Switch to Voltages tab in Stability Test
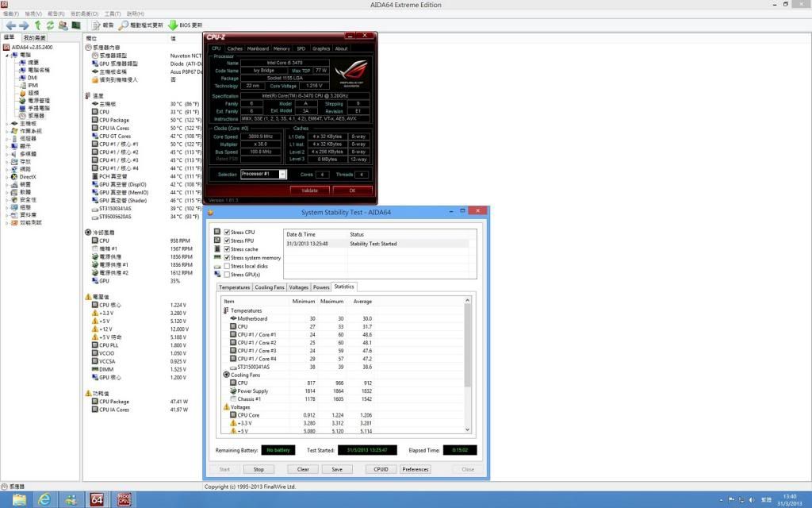The image size is (812, 508). 298,287
